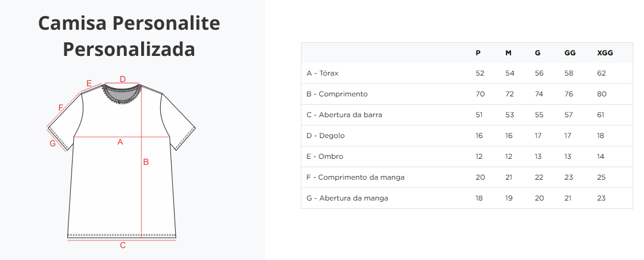Viewport: 644px width, 260px height.
Task: Select the red letter B length label
Action: point(146,162)
